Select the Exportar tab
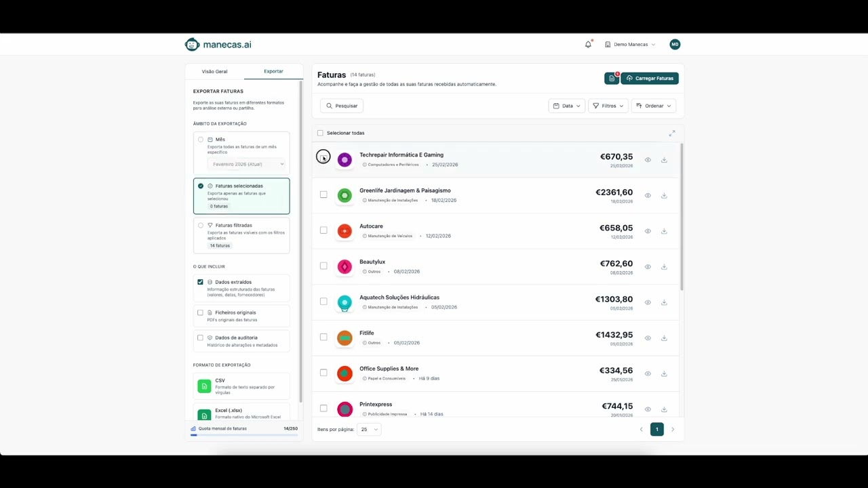Image resolution: width=868 pixels, height=488 pixels. (x=273, y=71)
